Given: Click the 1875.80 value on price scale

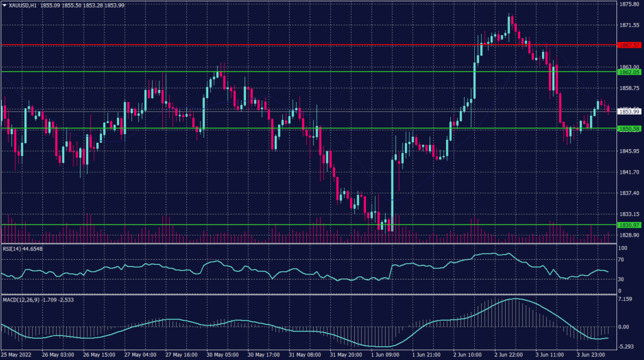Looking at the screenshot, I should pyautogui.click(x=629, y=4).
